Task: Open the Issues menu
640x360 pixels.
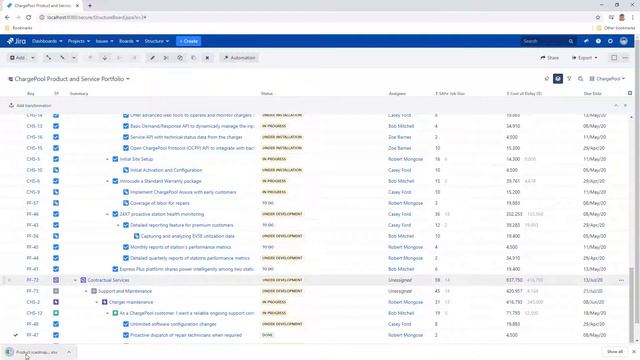Action: coord(104,41)
